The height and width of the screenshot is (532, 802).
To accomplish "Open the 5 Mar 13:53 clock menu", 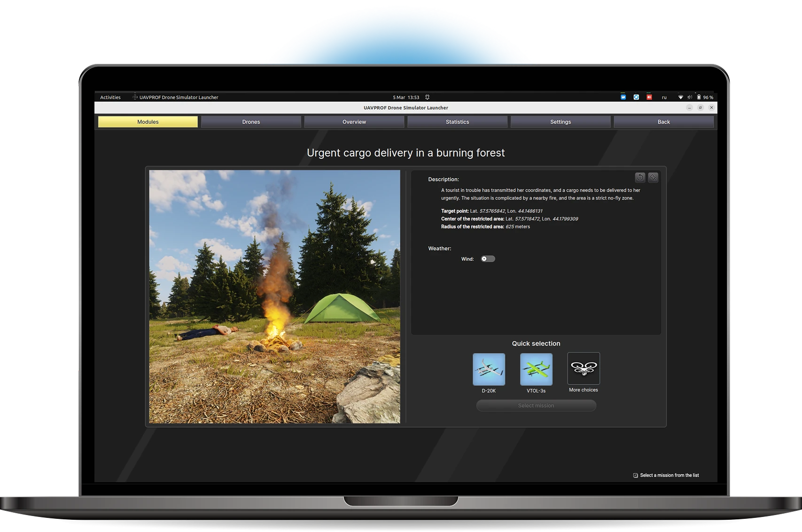I will 406,98.
